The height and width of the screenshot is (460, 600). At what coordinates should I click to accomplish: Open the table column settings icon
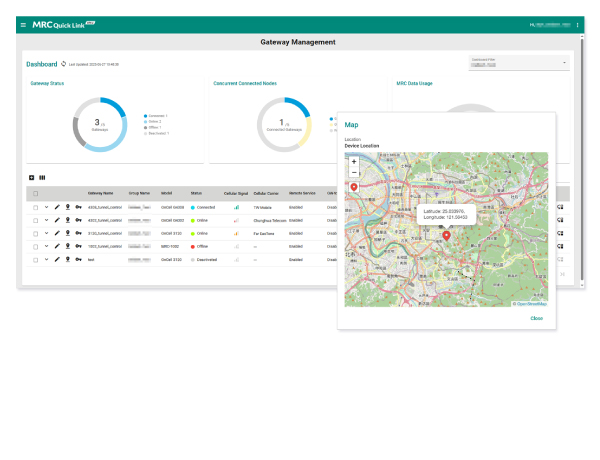click(42, 177)
